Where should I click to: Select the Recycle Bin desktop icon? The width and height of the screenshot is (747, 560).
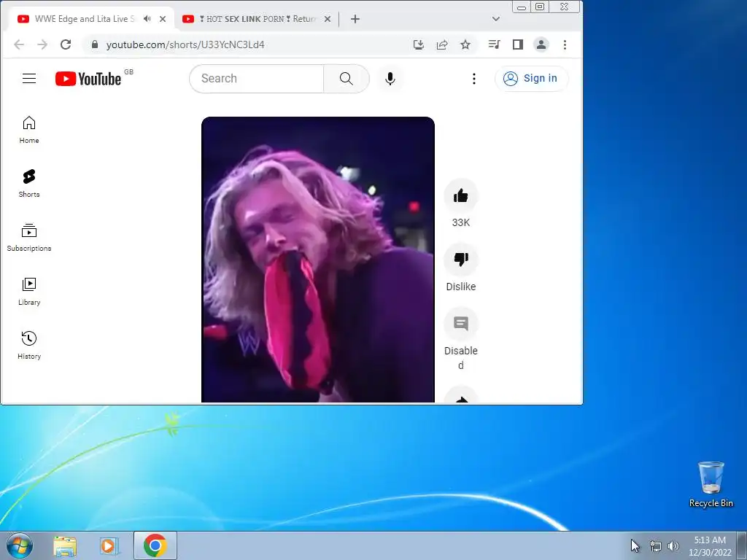point(711,484)
